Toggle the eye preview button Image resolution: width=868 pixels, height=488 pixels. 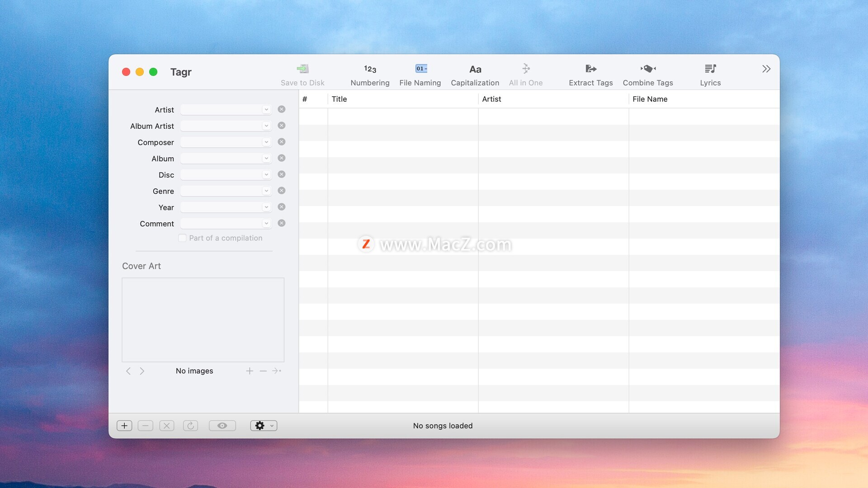222,426
